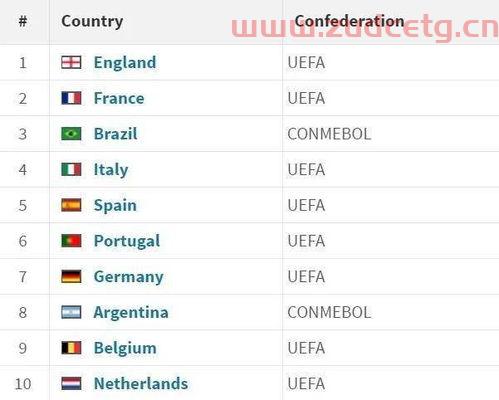Click the France flag icon
The width and height of the screenshot is (499, 400).
71,98
